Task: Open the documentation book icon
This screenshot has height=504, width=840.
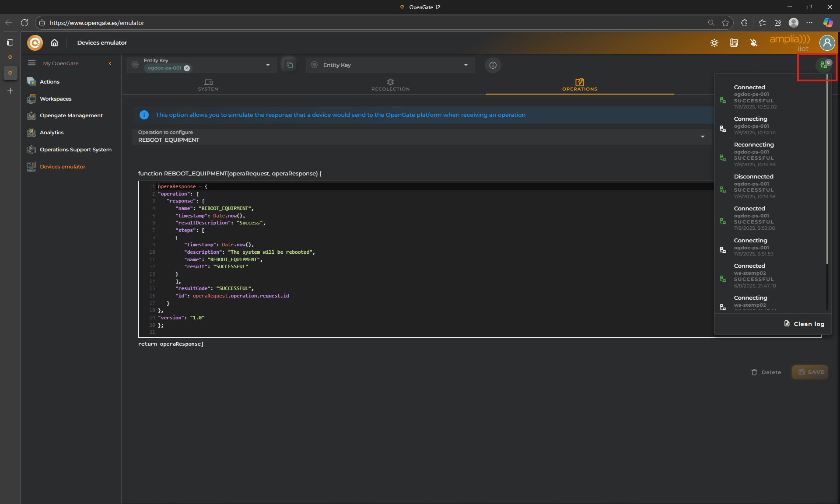Action: pos(734,43)
